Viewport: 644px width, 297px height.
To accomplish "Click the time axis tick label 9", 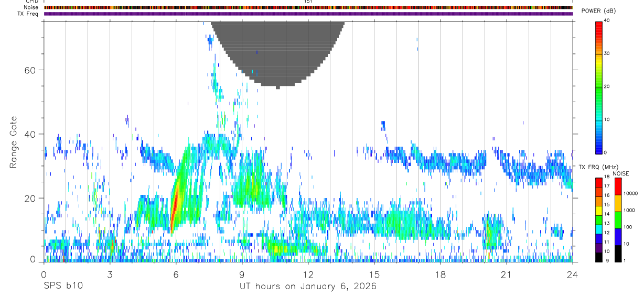I will (242, 274).
